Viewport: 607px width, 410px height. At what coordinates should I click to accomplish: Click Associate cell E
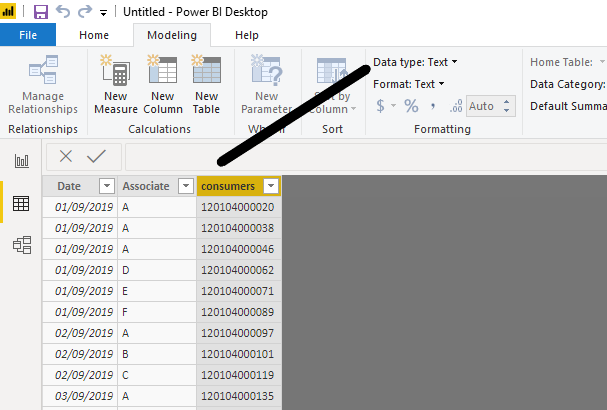[x=157, y=291]
